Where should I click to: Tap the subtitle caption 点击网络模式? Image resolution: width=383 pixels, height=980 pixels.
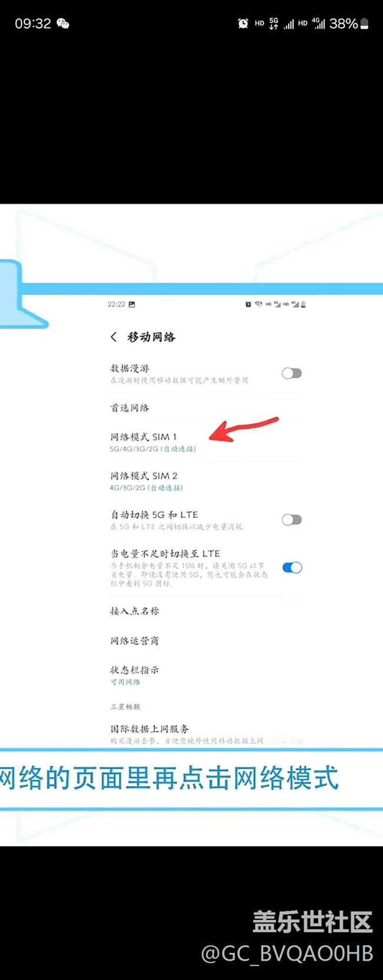[x=260, y=778]
